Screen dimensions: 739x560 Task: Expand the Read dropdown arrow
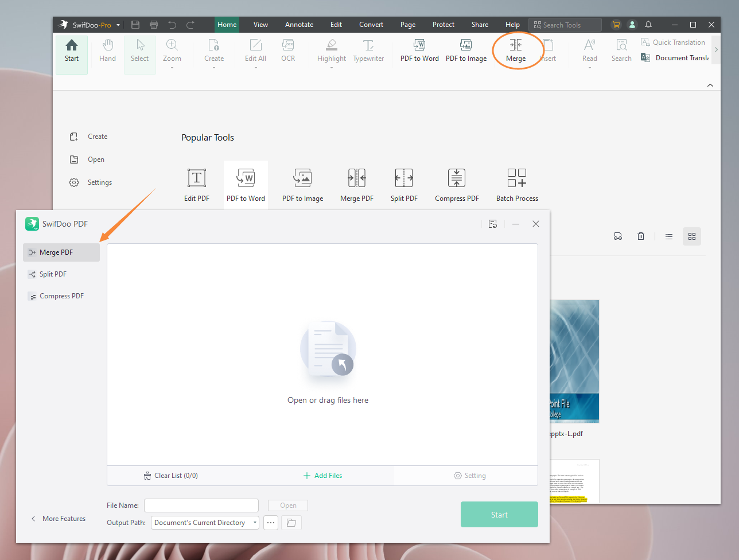590,68
